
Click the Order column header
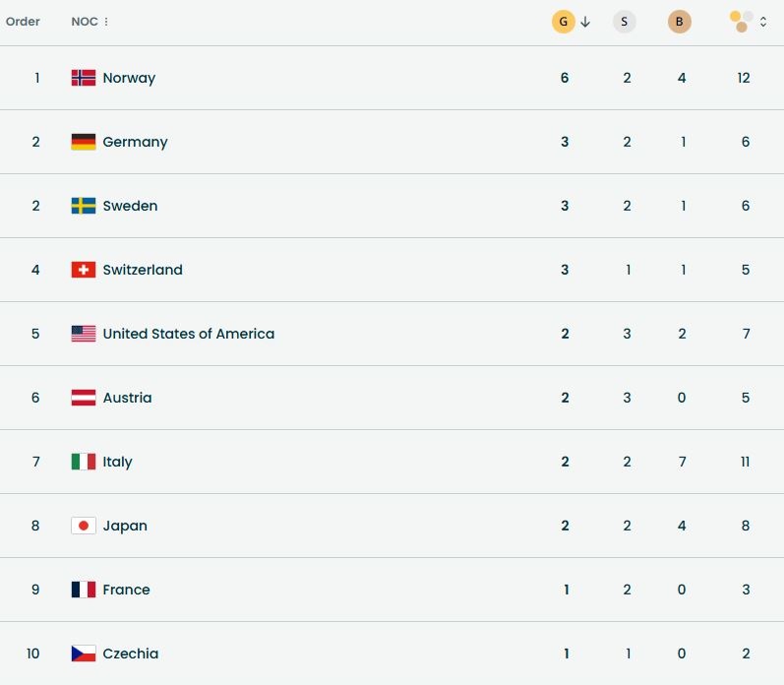tap(23, 22)
